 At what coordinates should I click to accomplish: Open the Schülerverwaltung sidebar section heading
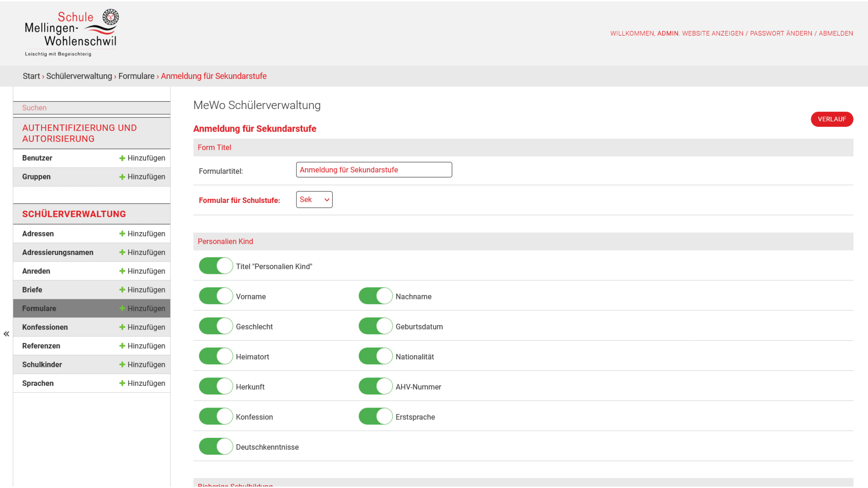74,214
